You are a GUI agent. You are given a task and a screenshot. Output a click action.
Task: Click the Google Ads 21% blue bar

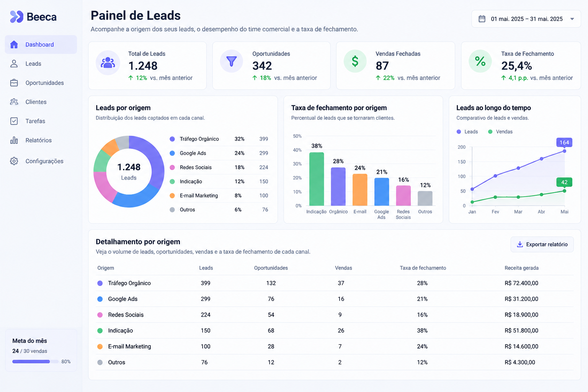[382, 192]
